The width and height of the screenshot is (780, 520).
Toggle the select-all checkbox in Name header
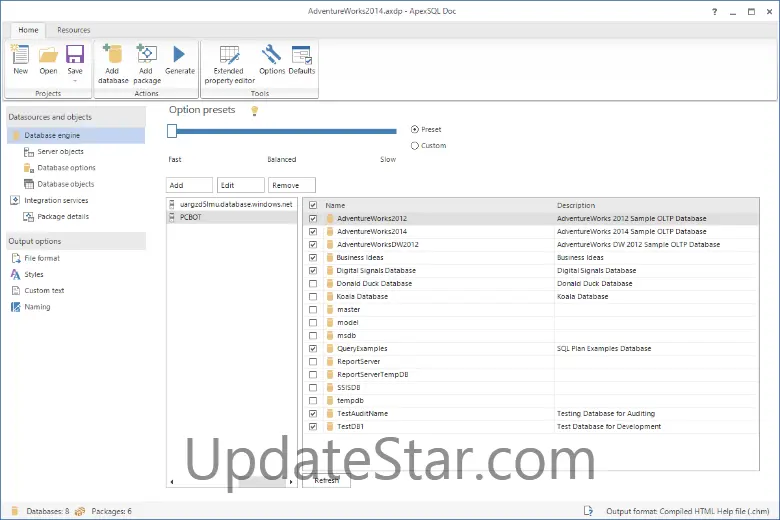[x=313, y=205]
